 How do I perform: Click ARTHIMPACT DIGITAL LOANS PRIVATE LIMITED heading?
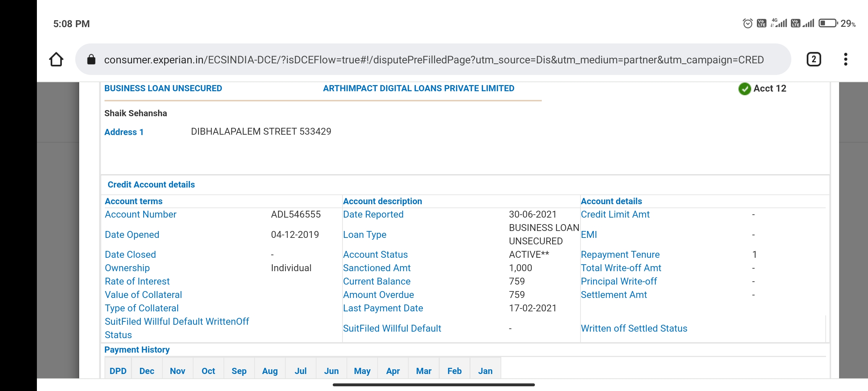(x=418, y=89)
